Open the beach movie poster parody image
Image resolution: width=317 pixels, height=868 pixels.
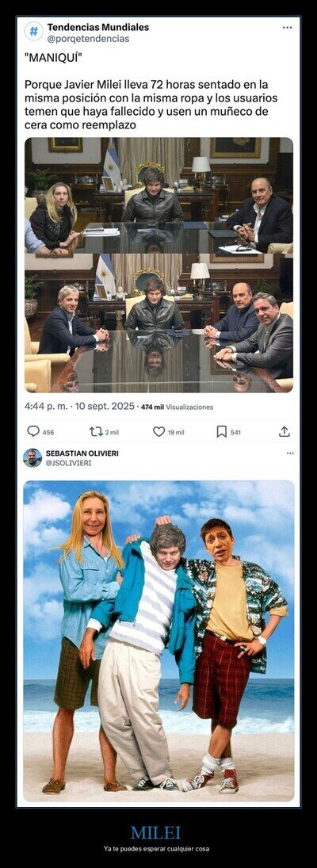coord(158,641)
